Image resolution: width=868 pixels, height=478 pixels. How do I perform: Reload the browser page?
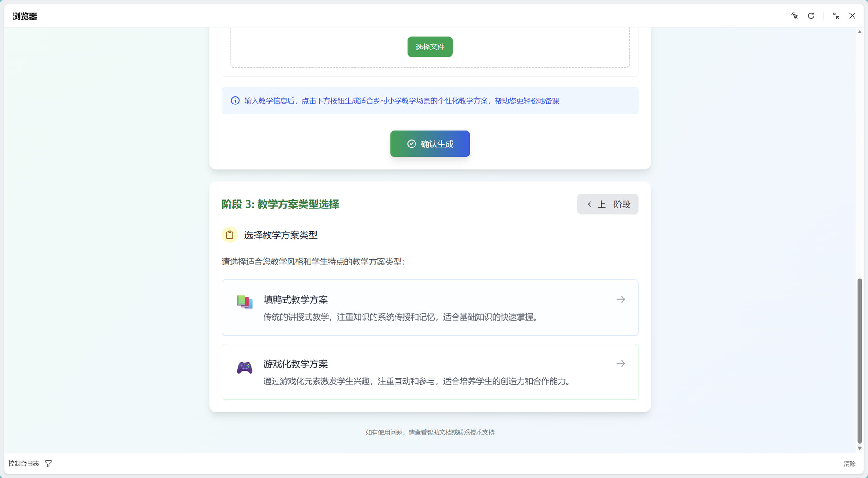point(811,16)
